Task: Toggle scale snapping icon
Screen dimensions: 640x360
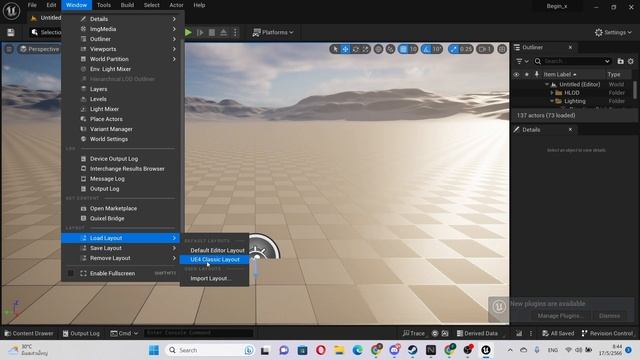Action: (x=453, y=49)
